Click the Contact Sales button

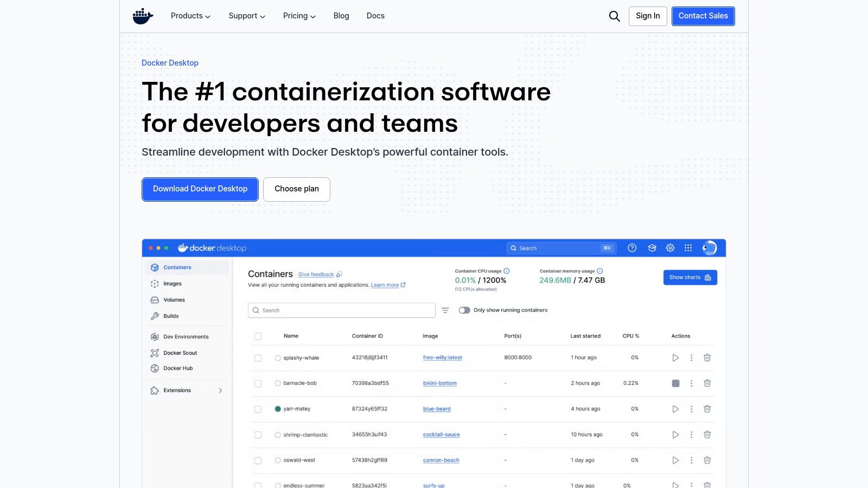[x=703, y=16]
